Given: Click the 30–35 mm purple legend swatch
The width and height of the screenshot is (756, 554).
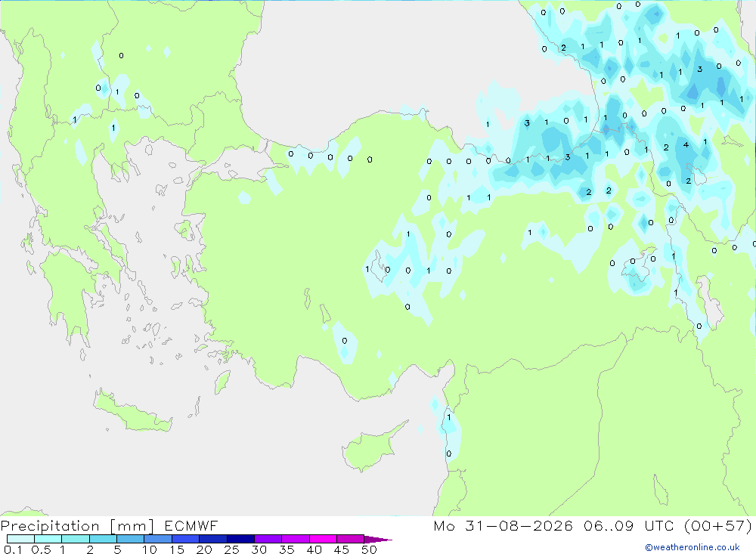Looking at the screenshot, I should 268,539.
